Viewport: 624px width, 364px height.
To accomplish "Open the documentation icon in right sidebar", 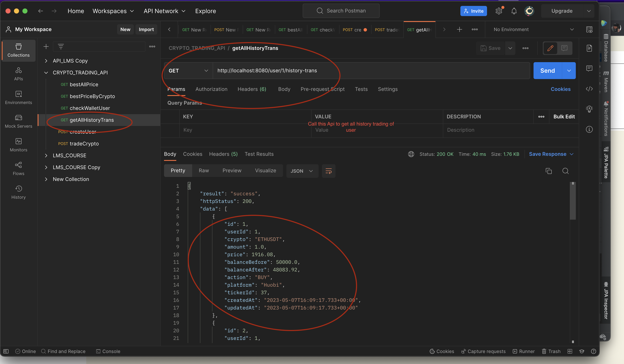I will coord(589,48).
